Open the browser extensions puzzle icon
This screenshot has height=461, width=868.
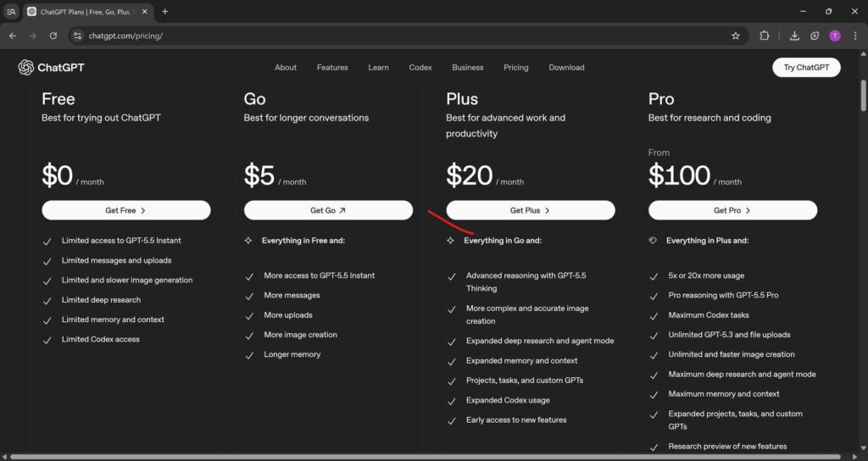[765, 36]
